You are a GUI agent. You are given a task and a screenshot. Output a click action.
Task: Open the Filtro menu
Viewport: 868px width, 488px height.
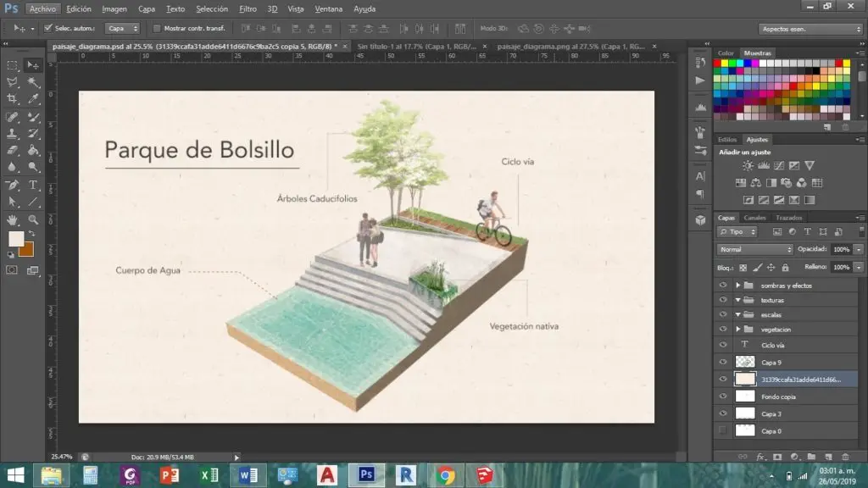coord(247,9)
